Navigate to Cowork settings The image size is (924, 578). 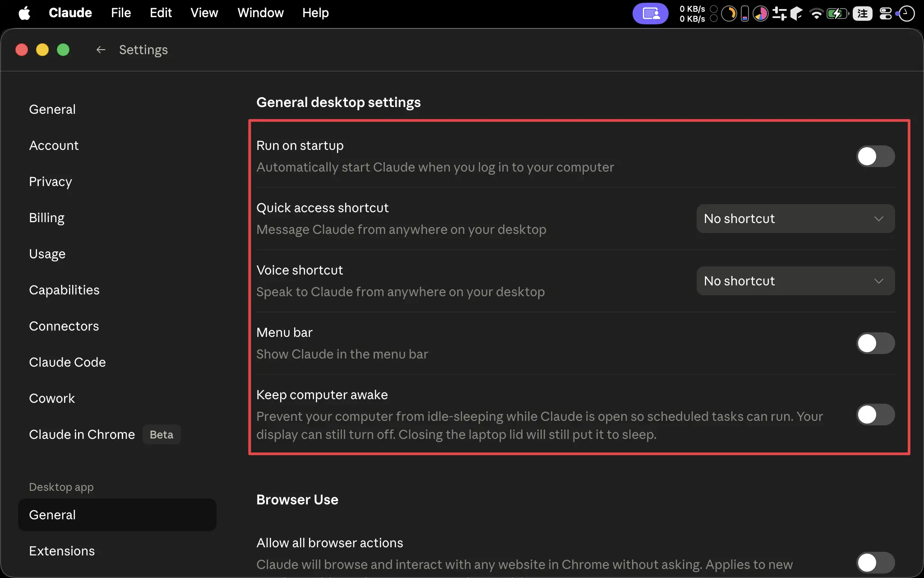[x=52, y=398]
